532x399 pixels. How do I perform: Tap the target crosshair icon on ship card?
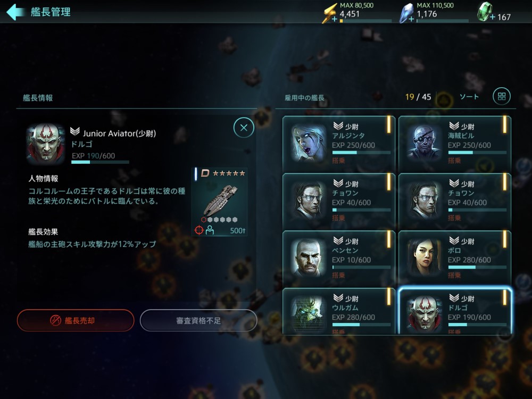point(199,230)
